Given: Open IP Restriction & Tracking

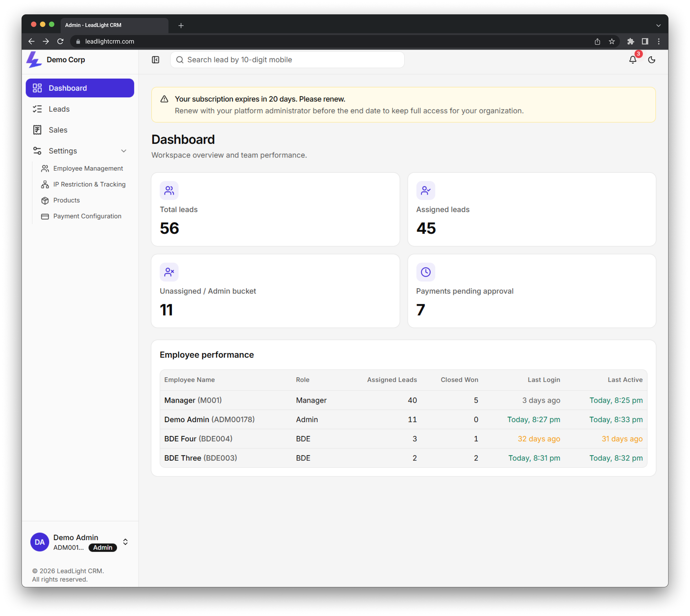Looking at the screenshot, I should point(84,185).
